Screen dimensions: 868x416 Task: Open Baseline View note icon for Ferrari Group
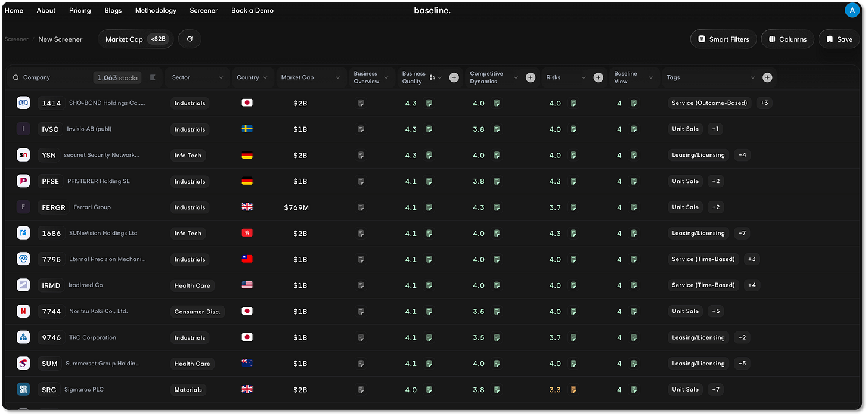[x=634, y=207]
